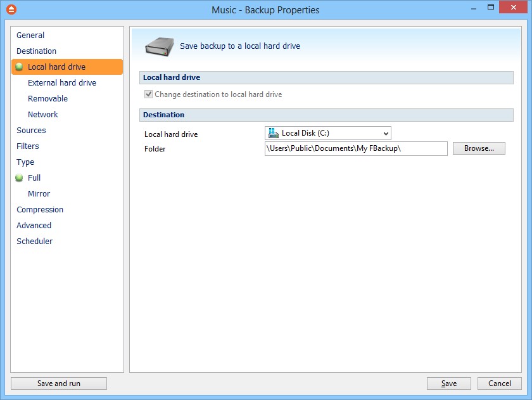Select Local hard drive destination
Image resolution: width=532 pixels, height=400 pixels.
(x=67, y=67)
